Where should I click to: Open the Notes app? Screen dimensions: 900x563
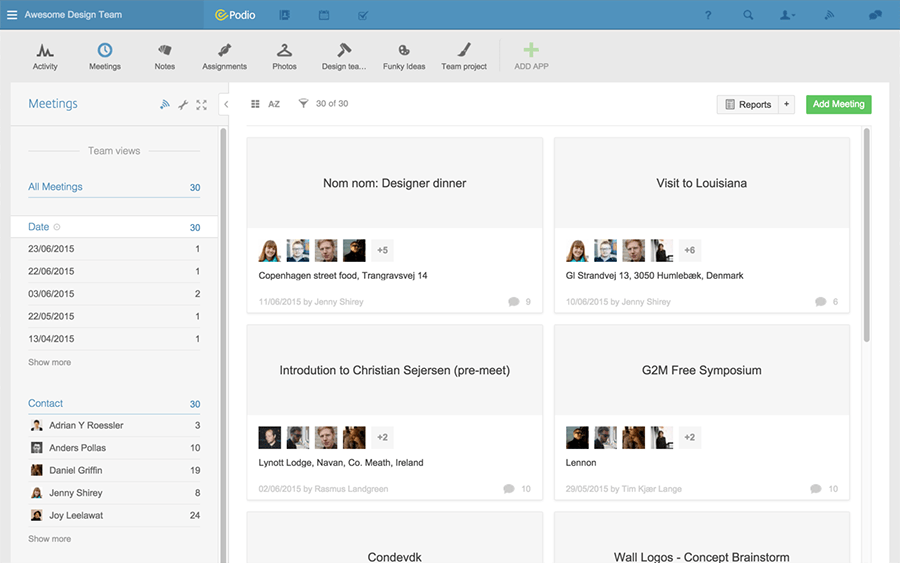coord(165,56)
